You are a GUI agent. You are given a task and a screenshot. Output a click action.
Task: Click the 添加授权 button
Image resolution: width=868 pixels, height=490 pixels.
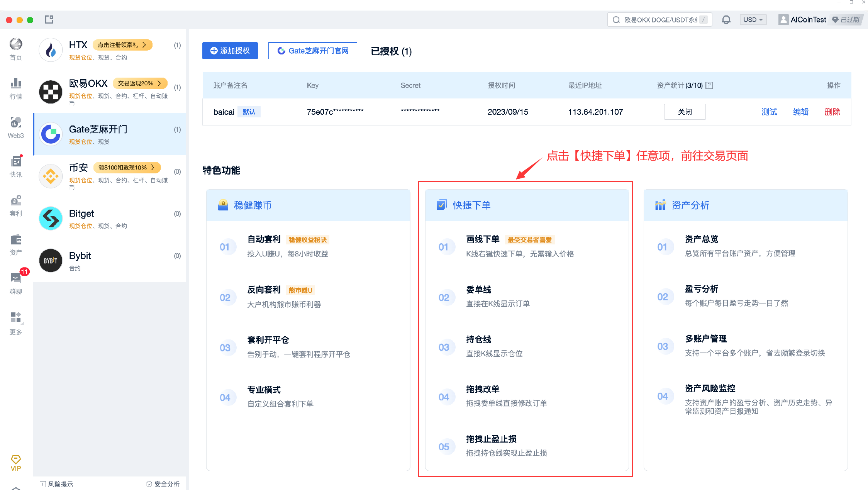[x=230, y=51]
